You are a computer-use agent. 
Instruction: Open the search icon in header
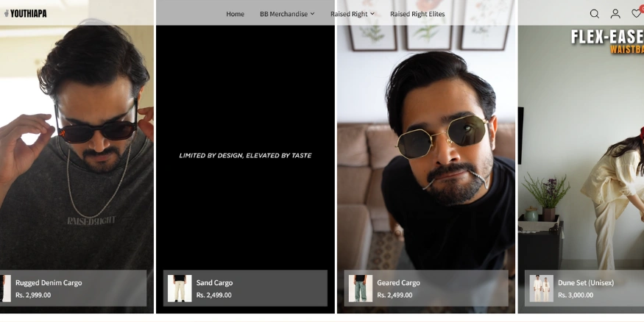click(594, 14)
